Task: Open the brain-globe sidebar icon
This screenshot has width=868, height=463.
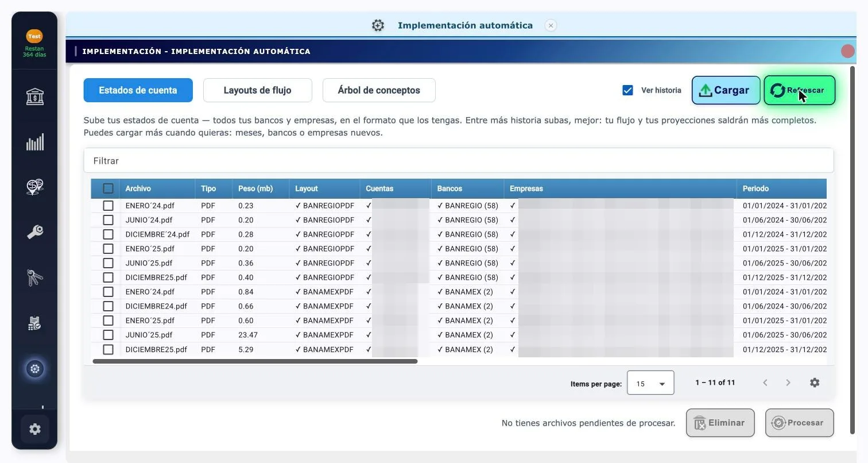Action: coord(35,187)
